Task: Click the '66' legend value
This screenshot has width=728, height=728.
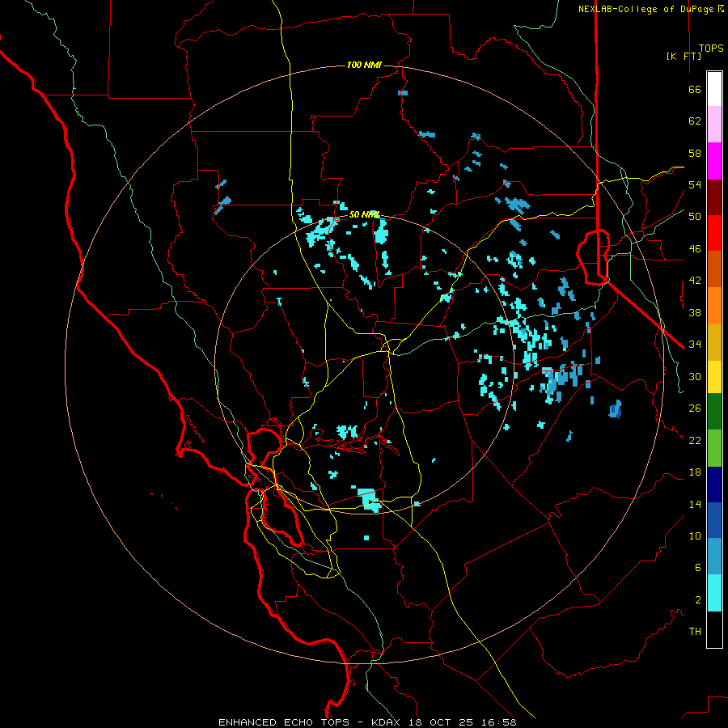Action: point(695,90)
